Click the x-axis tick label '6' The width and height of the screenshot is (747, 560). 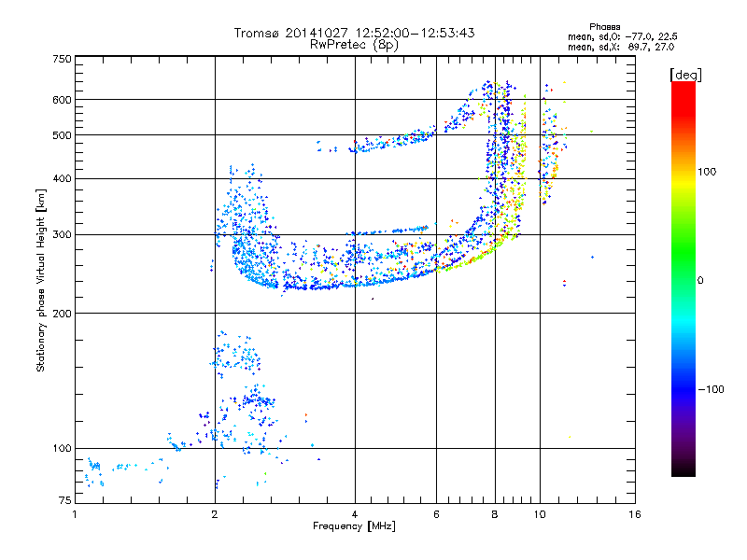click(436, 514)
